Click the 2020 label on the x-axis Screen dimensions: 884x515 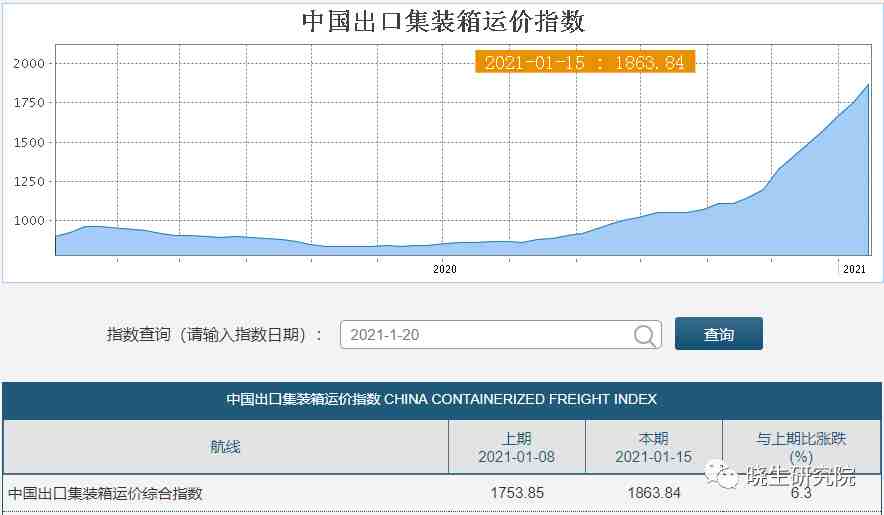point(444,270)
